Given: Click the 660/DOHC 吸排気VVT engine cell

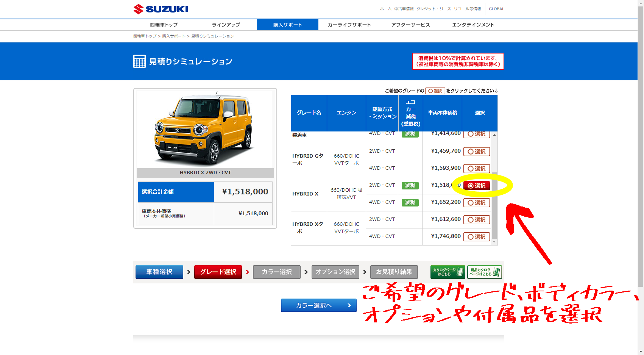Looking at the screenshot, I should [346, 194].
